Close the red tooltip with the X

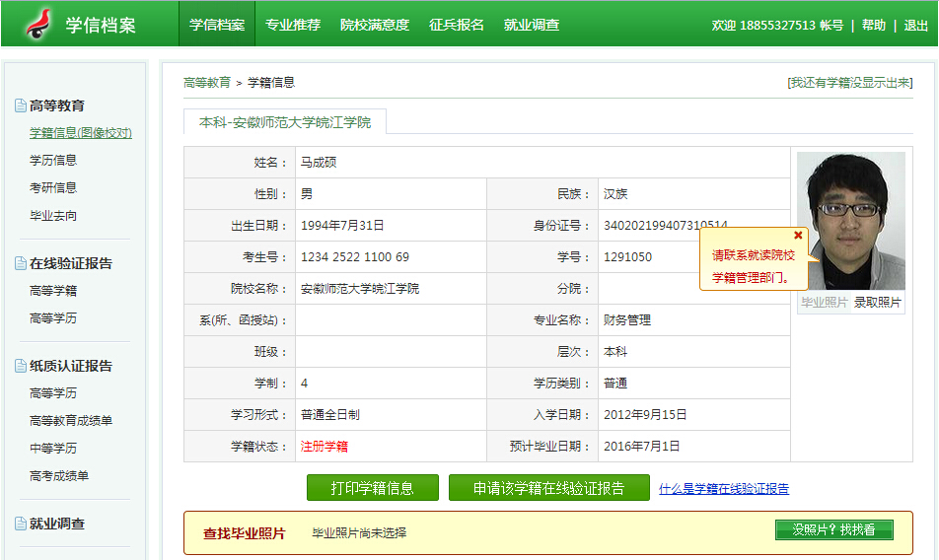point(798,235)
